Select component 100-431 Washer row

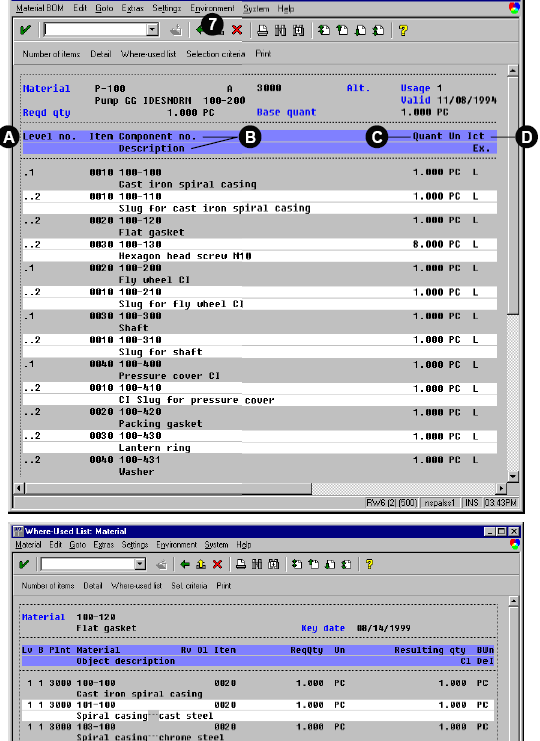click(x=259, y=465)
